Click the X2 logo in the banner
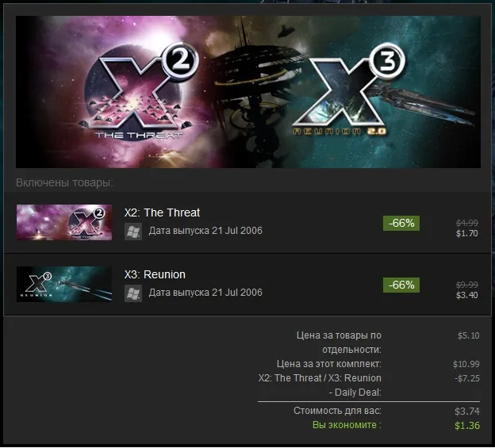Image resolution: width=495 pixels, height=448 pixels. [x=139, y=93]
